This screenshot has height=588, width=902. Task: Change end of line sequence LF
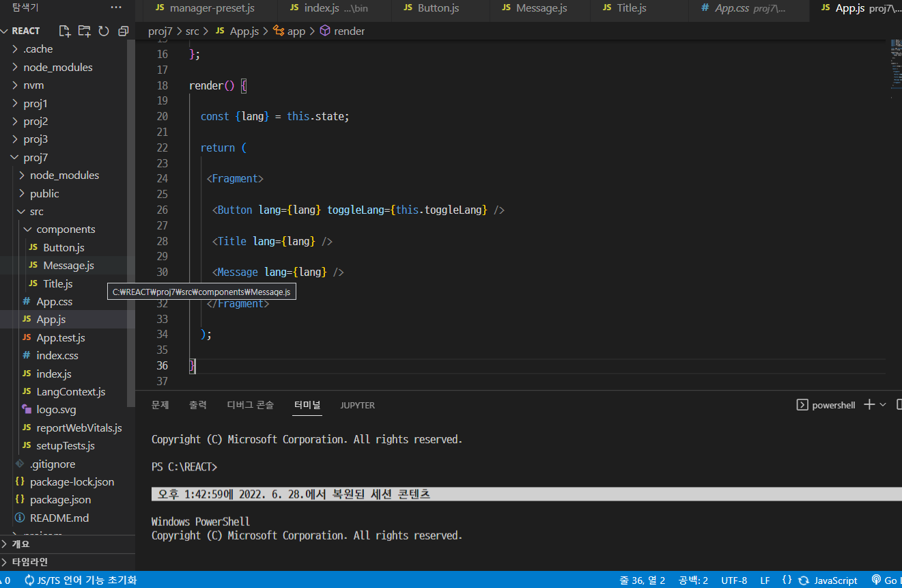point(765,580)
